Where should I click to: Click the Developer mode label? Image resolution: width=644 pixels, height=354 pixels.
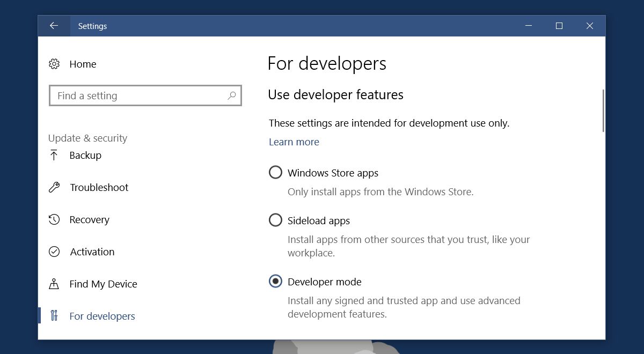coord(325,282)
